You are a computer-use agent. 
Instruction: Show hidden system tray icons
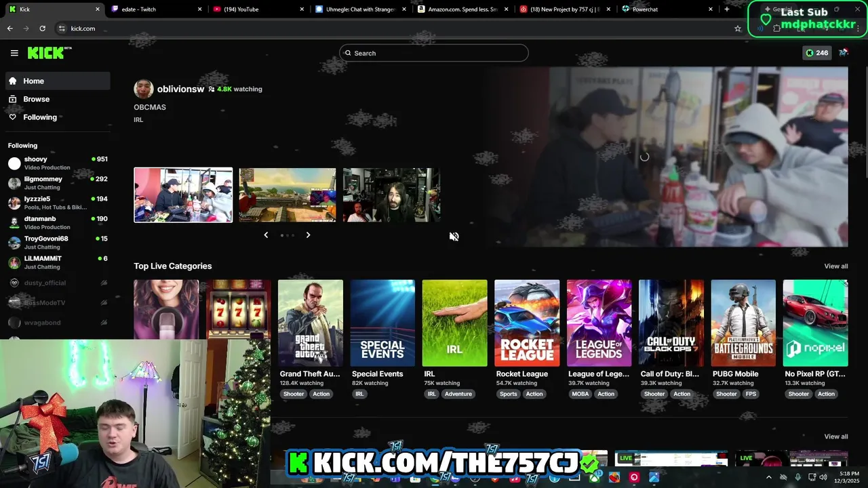[x=768, y=477]
